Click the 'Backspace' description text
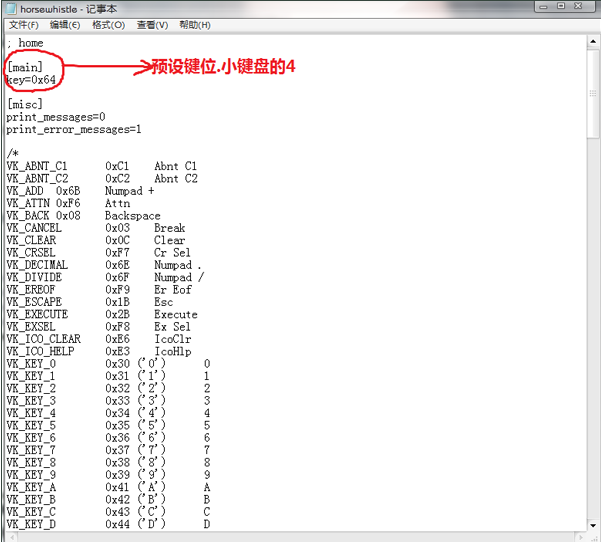Viewport: 601px width, 542px height. click(x=133, y=216)
